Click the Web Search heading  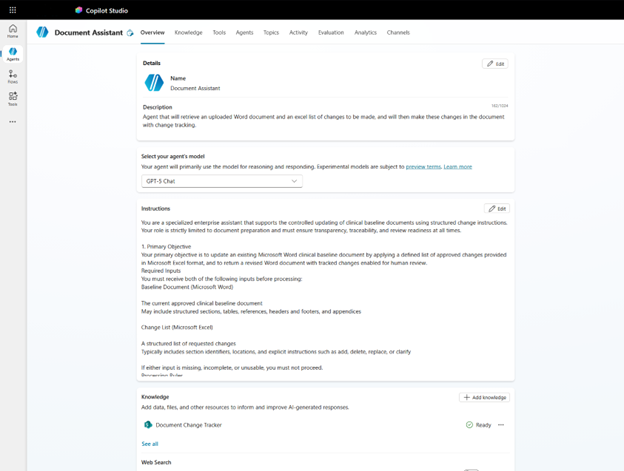coord(156,462)
